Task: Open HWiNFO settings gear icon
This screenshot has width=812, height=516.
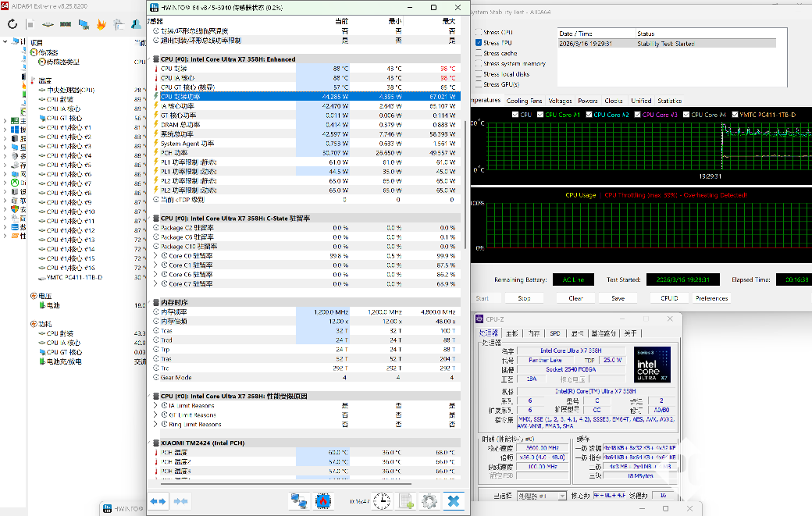Action: [x=428, y=500]
